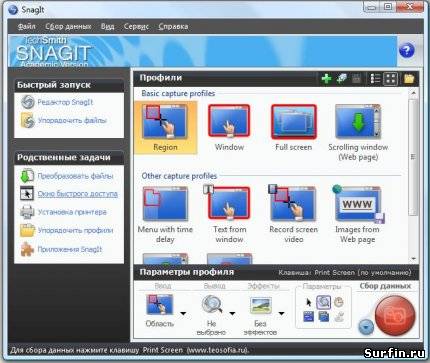This screenshot has height=363, width=430.
Task: Click the Редактор SnagIt globe icon
Action: (27, 102)
